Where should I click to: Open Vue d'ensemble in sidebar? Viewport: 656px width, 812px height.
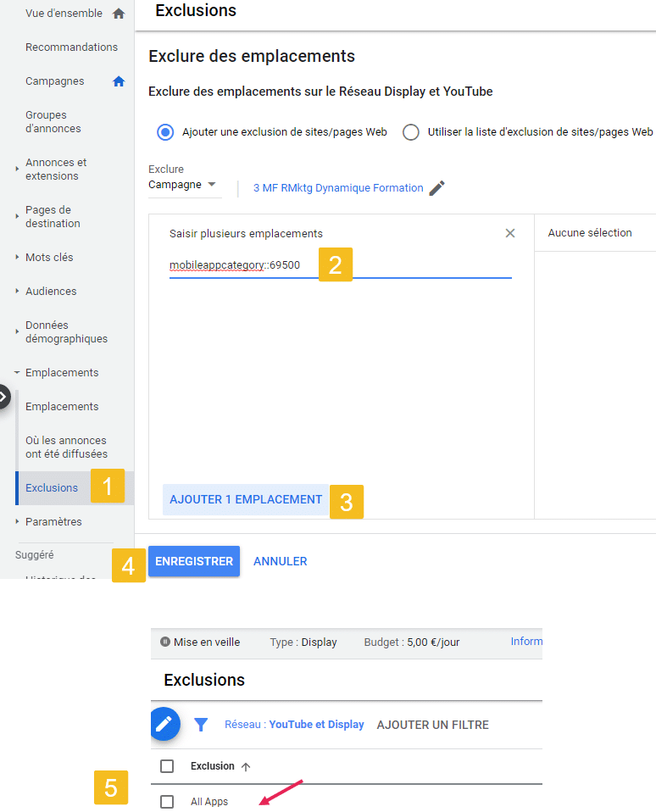(64, 14)
